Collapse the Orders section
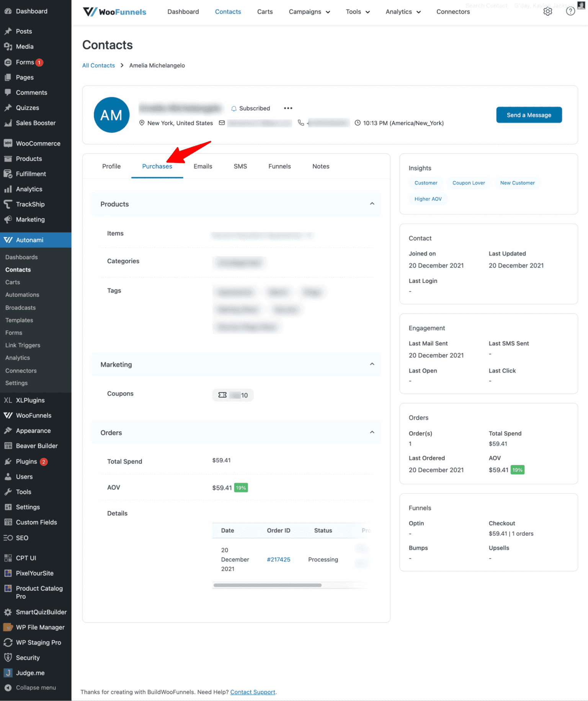Viewport: 588px width, 701px height. tap(372, 432)
